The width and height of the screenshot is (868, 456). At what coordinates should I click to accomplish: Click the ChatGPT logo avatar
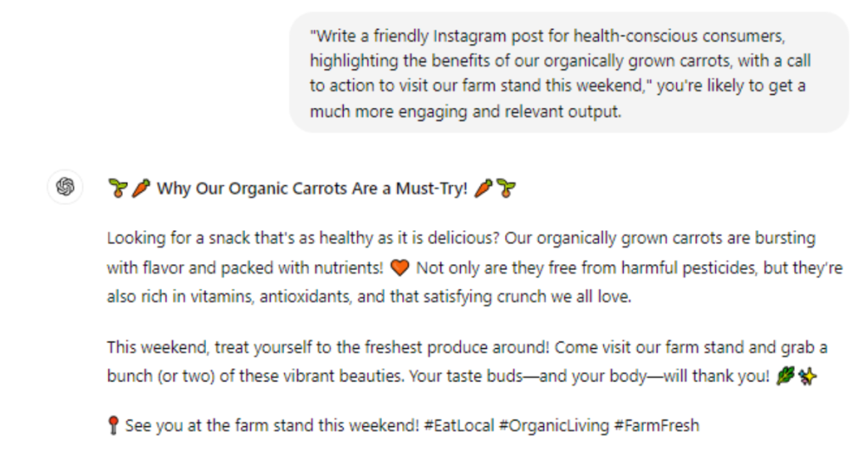pyautogui.click(x=65, y=187)
